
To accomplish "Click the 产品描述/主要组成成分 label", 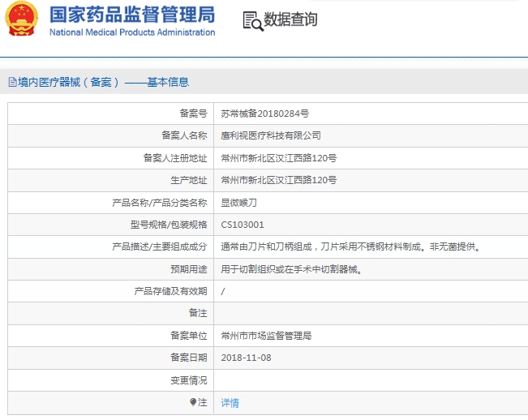I will click(x=160, y=246).
